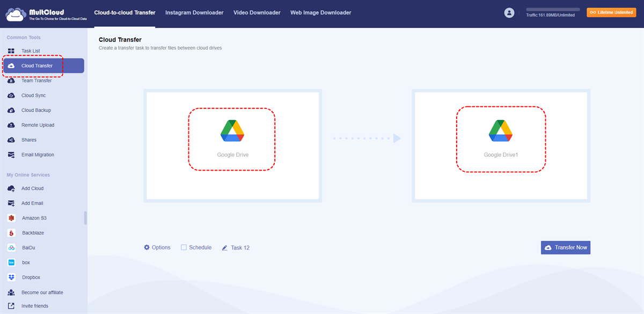Click the Cloud Sync icon

tap(11, 96)
